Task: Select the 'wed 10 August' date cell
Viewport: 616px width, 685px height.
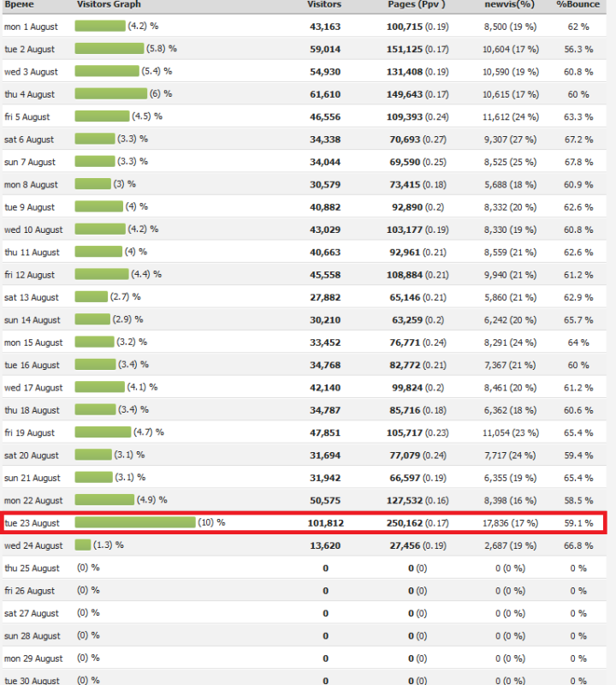Action: tap(33, 229)
